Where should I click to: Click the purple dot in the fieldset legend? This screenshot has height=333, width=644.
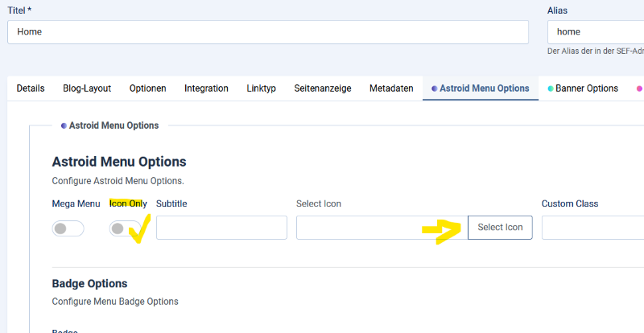[x=64, y=125]
